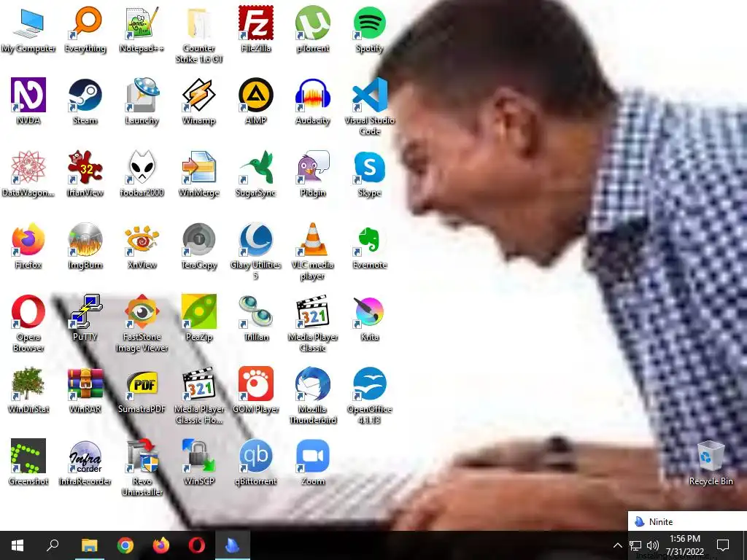747x560 pixels.
Task: Select the My Computer desktop icon
Action: 28,29
